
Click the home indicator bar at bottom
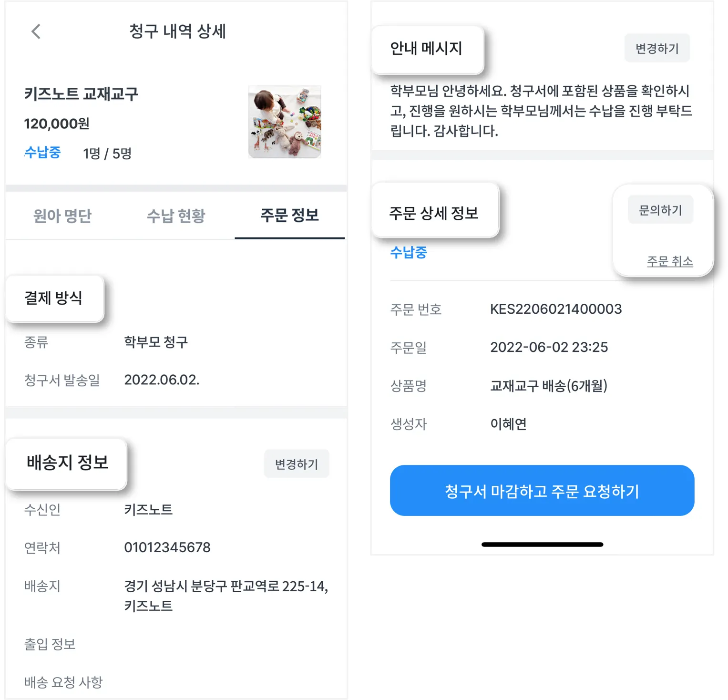point(542,545)
